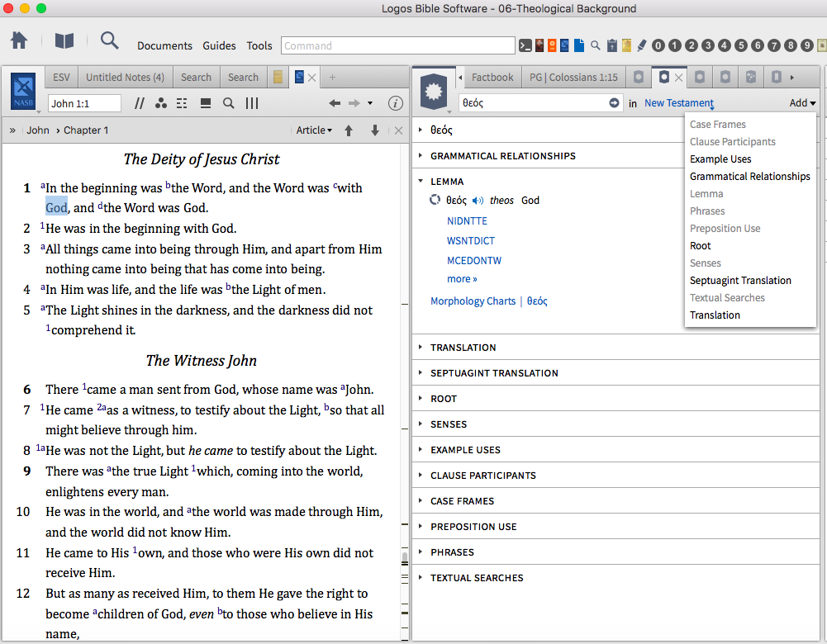Switch to multiple columns view icon
The width and height of the screenshot is (827, 644).
(252, 103)
